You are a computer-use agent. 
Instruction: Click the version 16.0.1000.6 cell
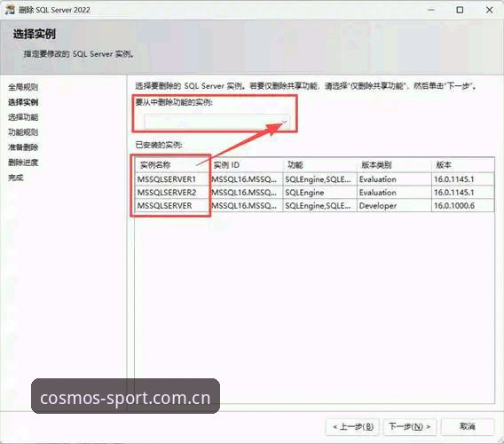pos(463,206)
